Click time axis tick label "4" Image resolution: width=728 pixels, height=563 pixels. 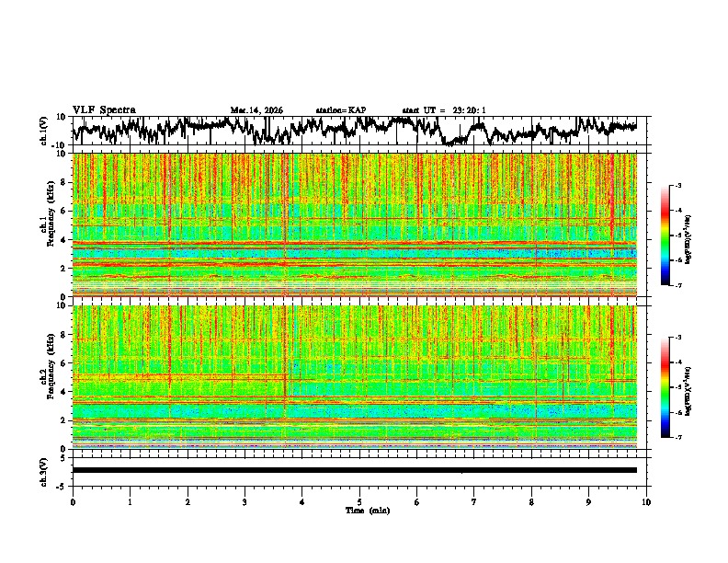coord(302,502)
